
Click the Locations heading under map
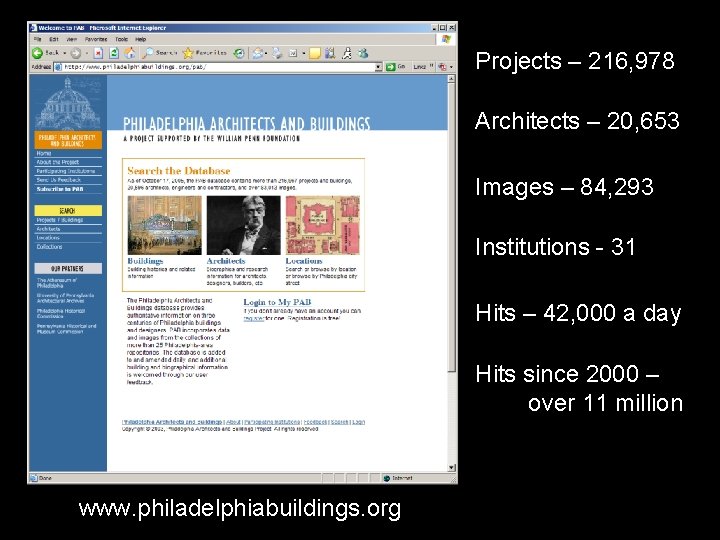(304, 261)
